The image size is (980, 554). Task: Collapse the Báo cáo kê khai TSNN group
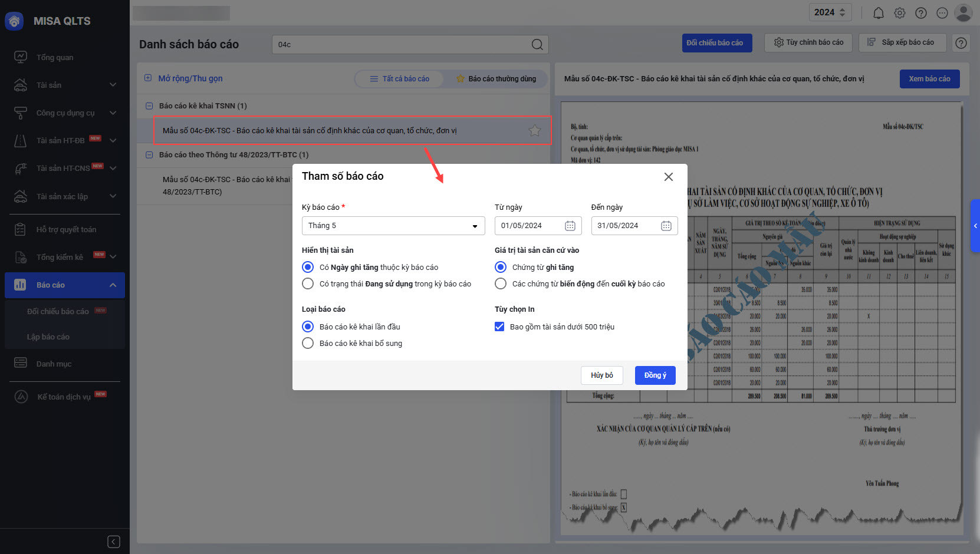149,106
